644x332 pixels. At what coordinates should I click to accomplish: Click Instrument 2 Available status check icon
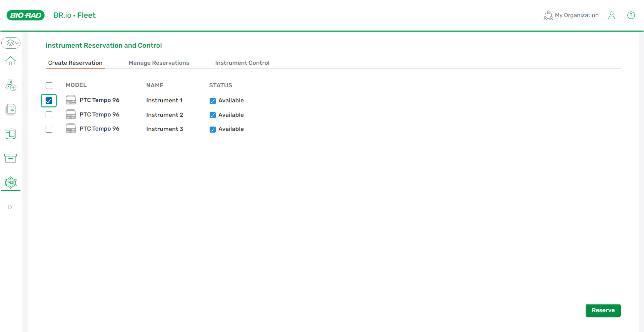(x=213, y=115)
